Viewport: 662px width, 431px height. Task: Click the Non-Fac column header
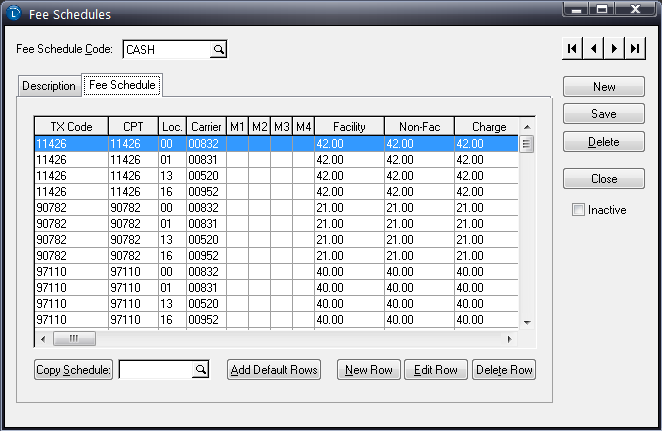pyautogui.click(x=419, y=127)
